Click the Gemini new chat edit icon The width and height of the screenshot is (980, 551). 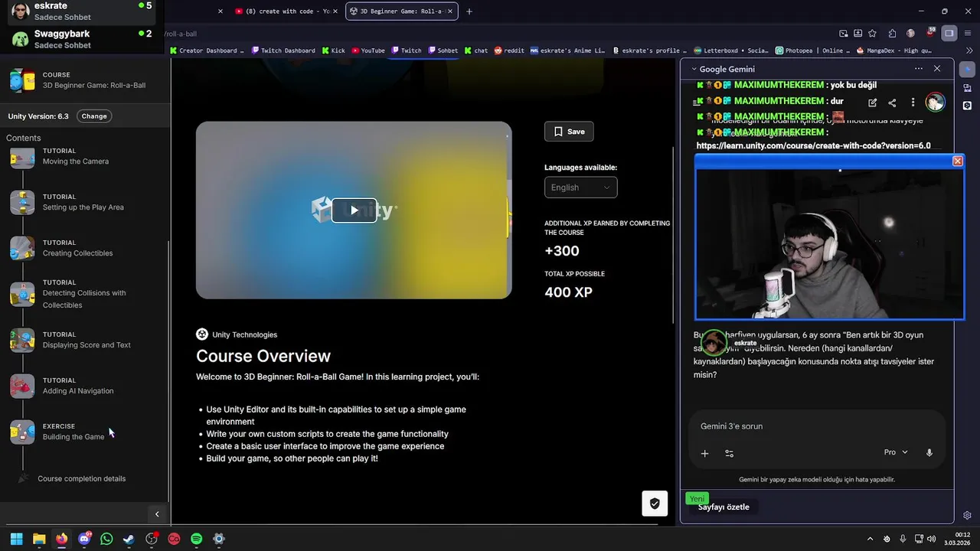[873, 103]
